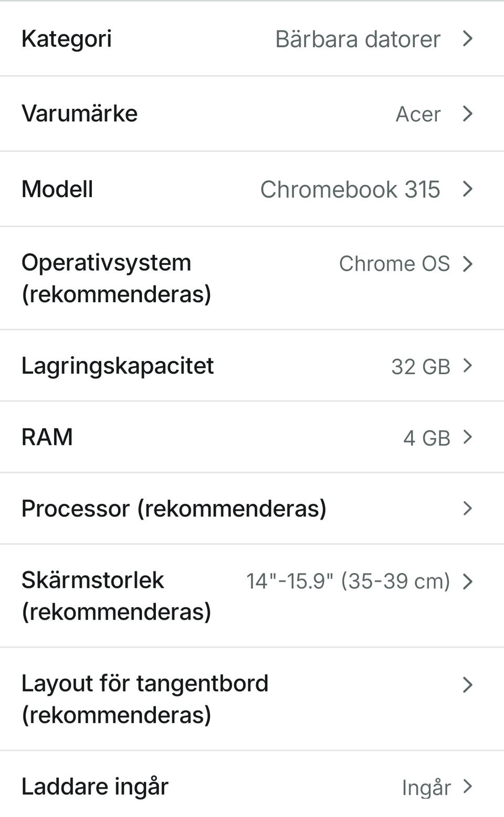Change the Skärmstorlek (rekommenderas) option

116,595
